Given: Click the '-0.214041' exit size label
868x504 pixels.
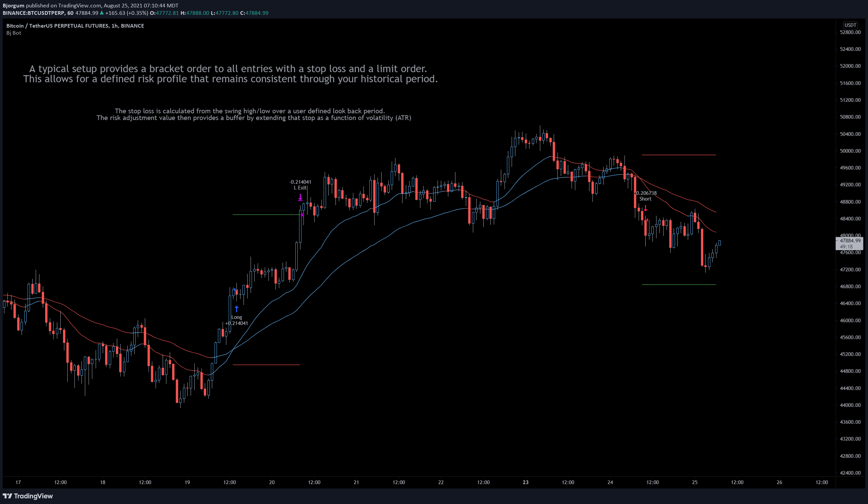Looking at the screenshot, I should pyautogui.click(x=300, y=182).
